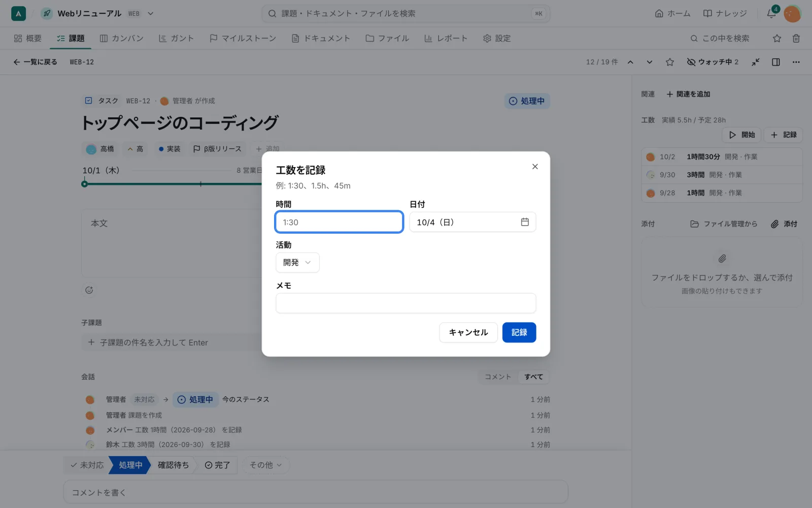
Task: Select the 10/2 1時間30分 work log entry
Action: click(x=722, y=156)
